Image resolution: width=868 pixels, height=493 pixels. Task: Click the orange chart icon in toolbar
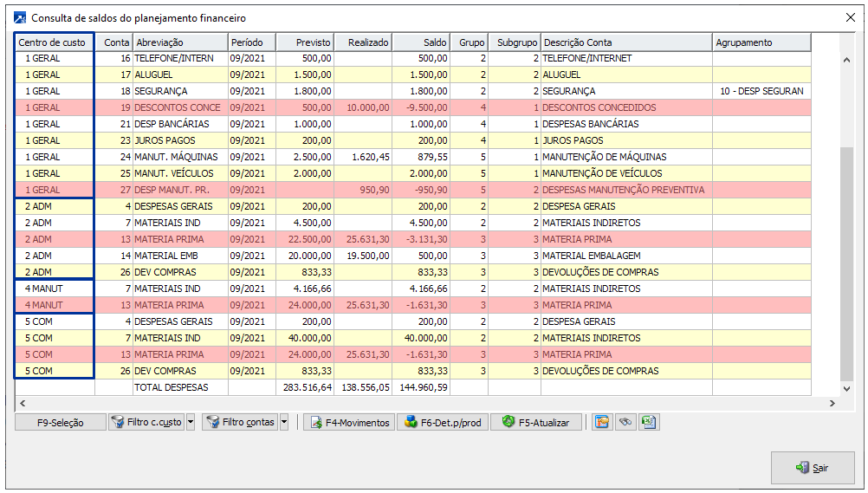(x=601, y=423)
